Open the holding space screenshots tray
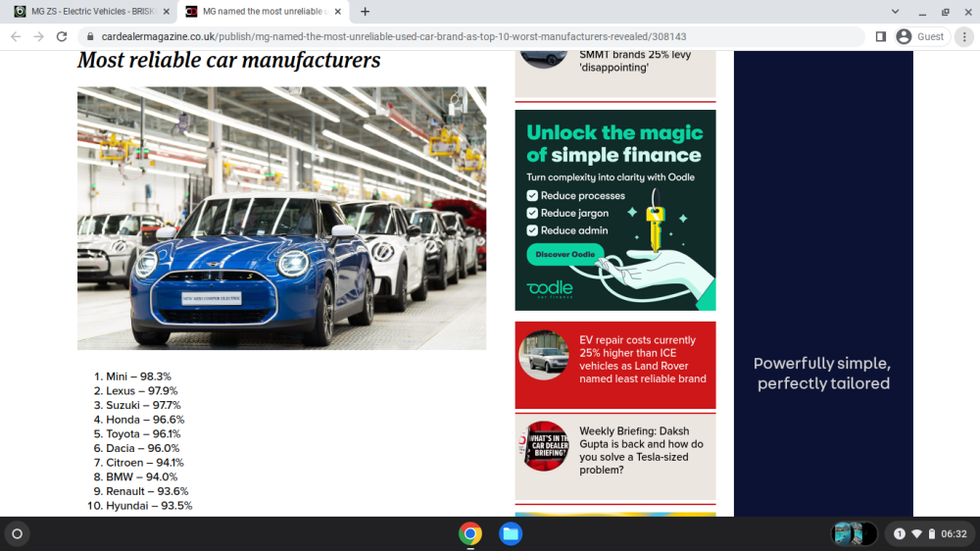Screen dimensions: 980x551 [x=854, y=534]
